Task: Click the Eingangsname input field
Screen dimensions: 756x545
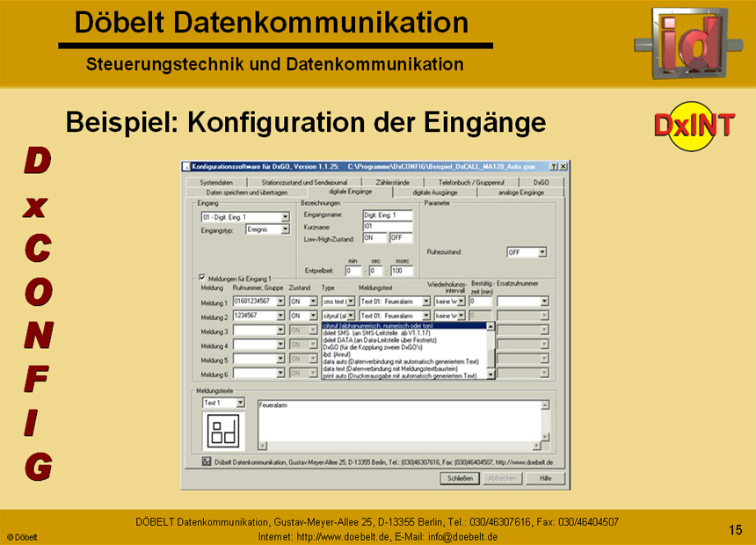Action: [x=388, y=215]
